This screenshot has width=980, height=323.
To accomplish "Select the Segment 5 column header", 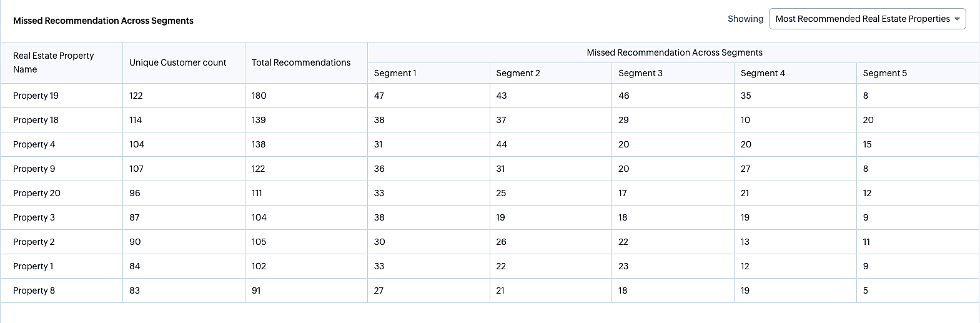I will click(885, 73).
